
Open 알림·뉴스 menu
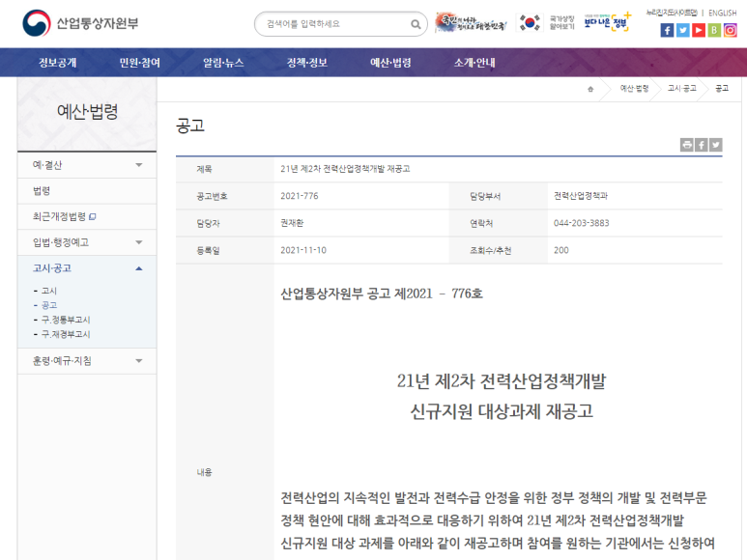click(x=223, y=63)
